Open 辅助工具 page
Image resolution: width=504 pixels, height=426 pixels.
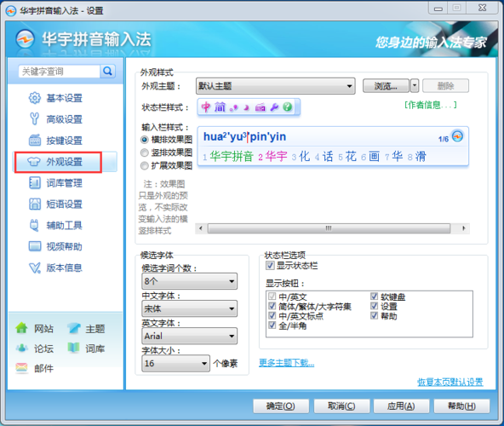point(65,225)
